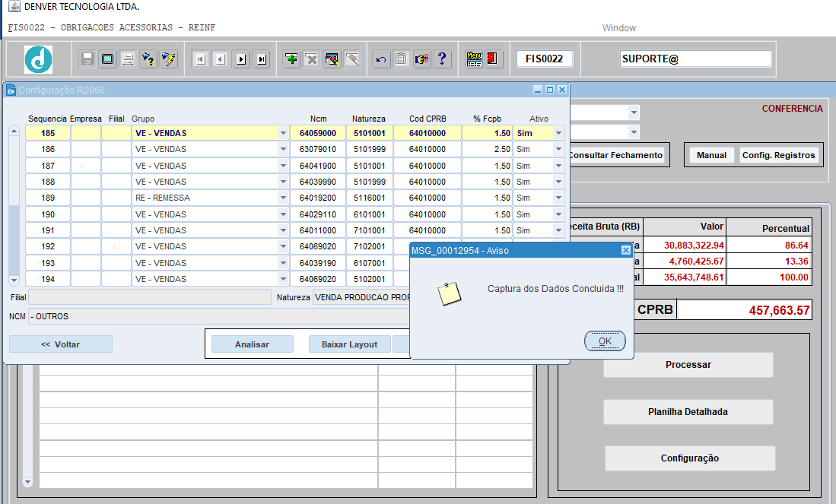Click the Help question mark icon
Viewport: 836px width, 504px height.
(442, 59)
